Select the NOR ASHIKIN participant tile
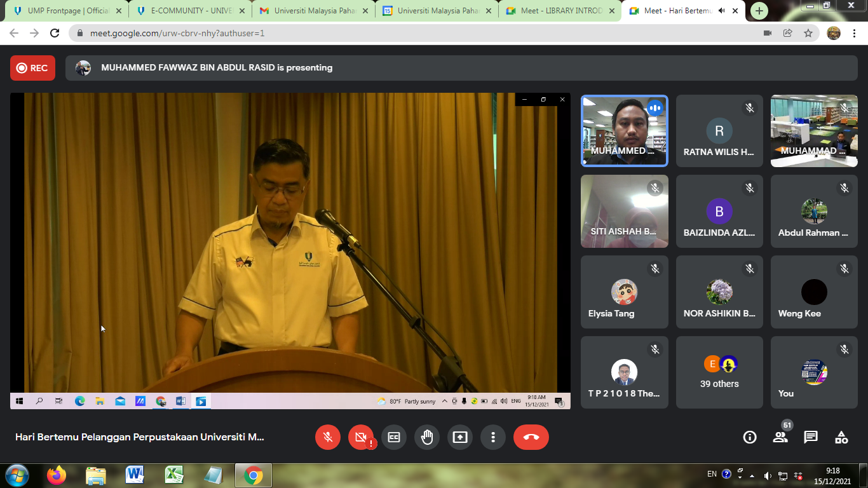Image resolution: width=868 pixels, height=488 pixels. tap(719, 292)
